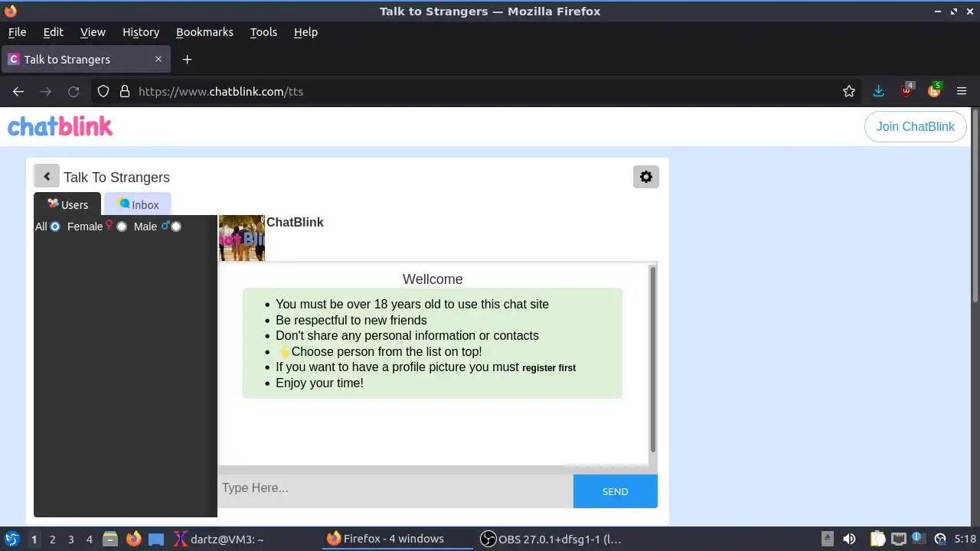The height and width of the screenshot is (551, 980).
Task: Launch file manager from taskbar
Action: point(110,539)
